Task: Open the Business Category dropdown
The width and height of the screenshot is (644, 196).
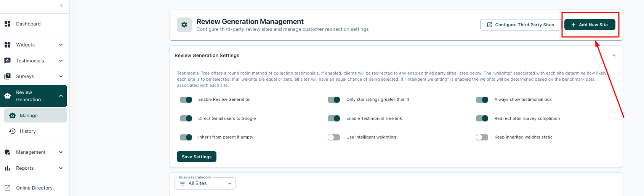Action: coord(205,183)
